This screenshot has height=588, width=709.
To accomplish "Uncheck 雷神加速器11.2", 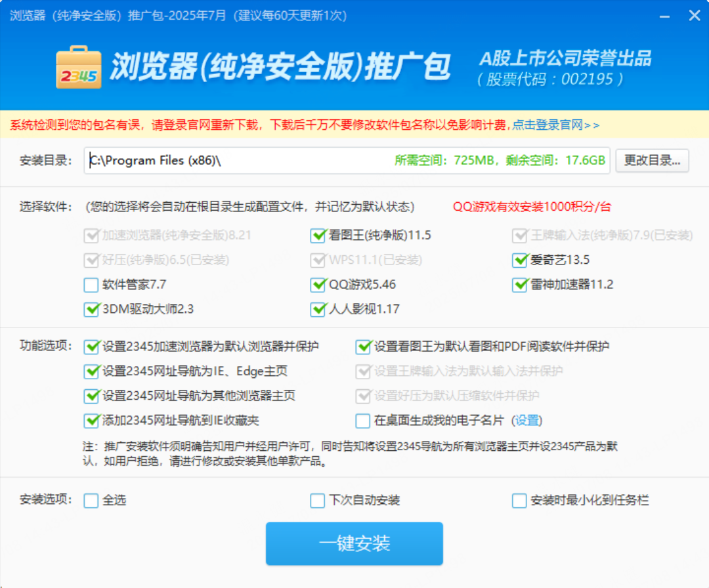I will coord(519,285).
